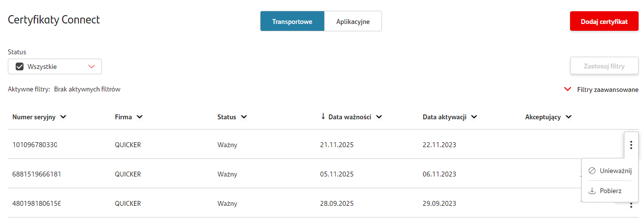Toggle the Wszystkie status checkbox
644x220 pixels.
tap(20, 66)
